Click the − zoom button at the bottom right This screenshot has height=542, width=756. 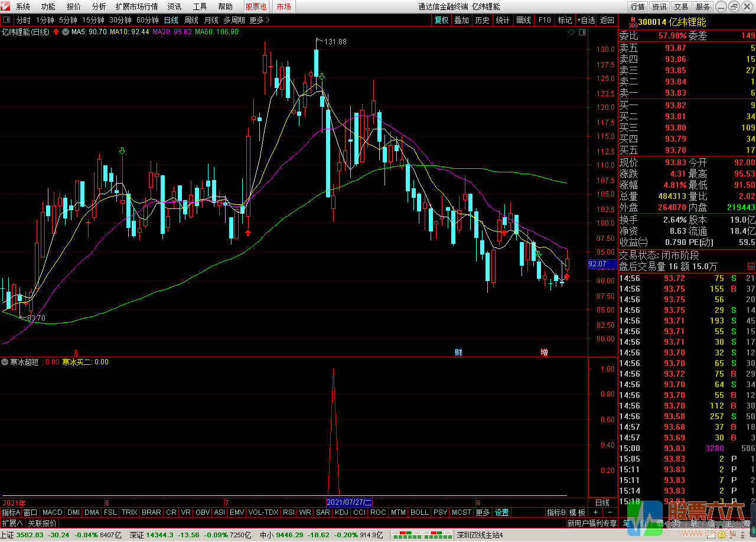[x=610, y=512]
